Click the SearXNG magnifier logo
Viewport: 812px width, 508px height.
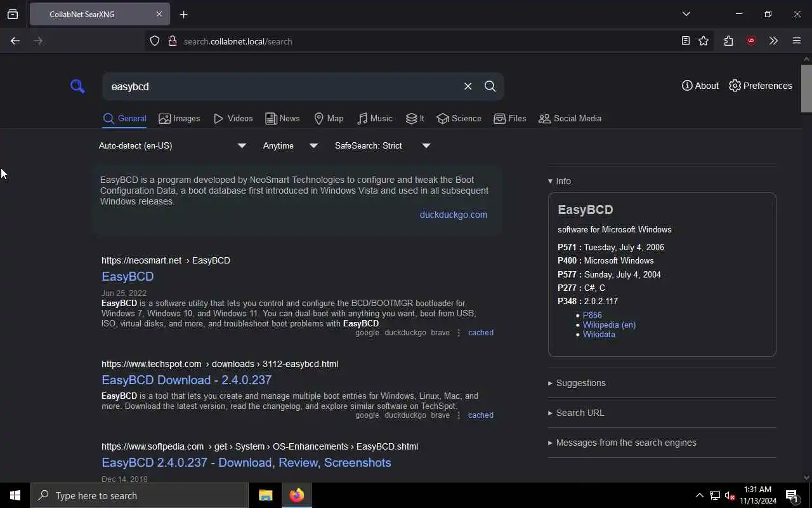point(77,86)
